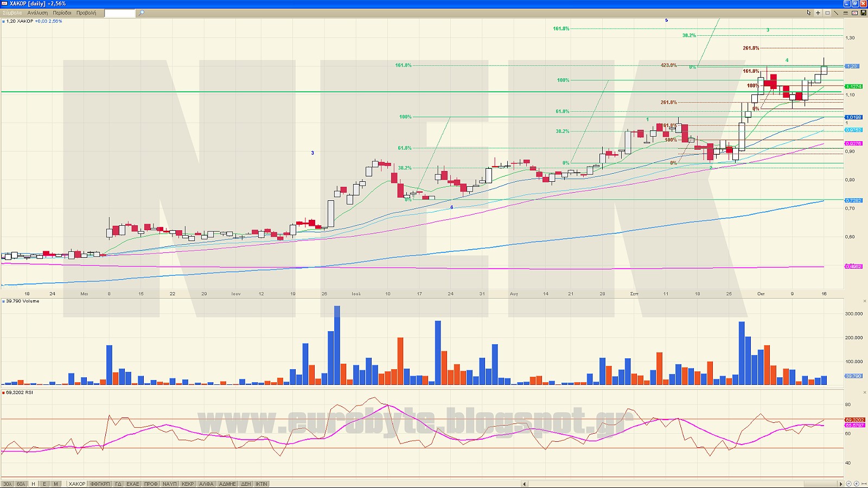Select the rectangle grid tool
The height and width of the screenshot is (488, 868).
coord(827,13)
